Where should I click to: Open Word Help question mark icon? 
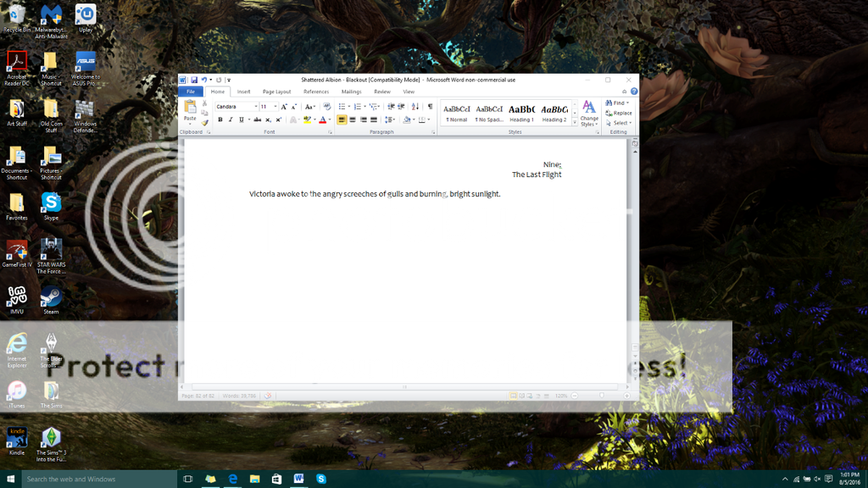[x=633, y=91]
